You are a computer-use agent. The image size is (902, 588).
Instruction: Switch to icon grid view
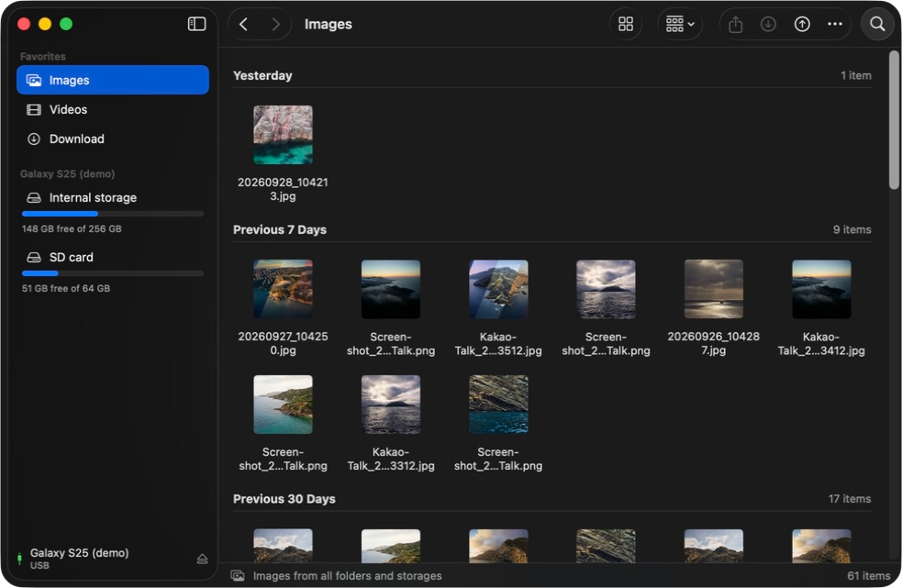pyautogui.click(x=625, y=24)
